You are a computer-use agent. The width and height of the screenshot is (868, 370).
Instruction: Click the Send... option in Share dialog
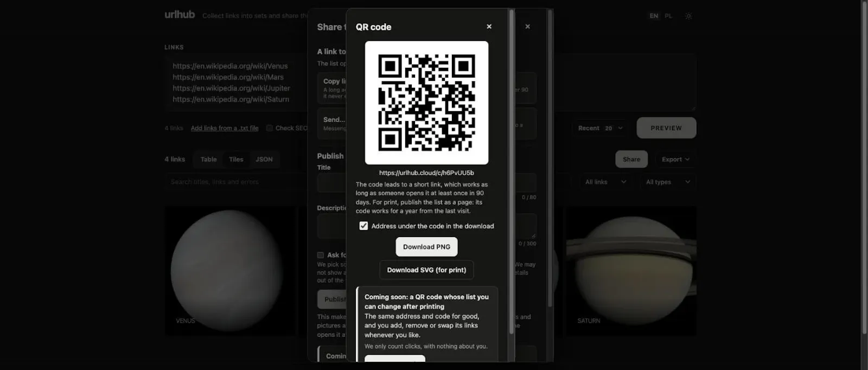(x=331, y=123)
